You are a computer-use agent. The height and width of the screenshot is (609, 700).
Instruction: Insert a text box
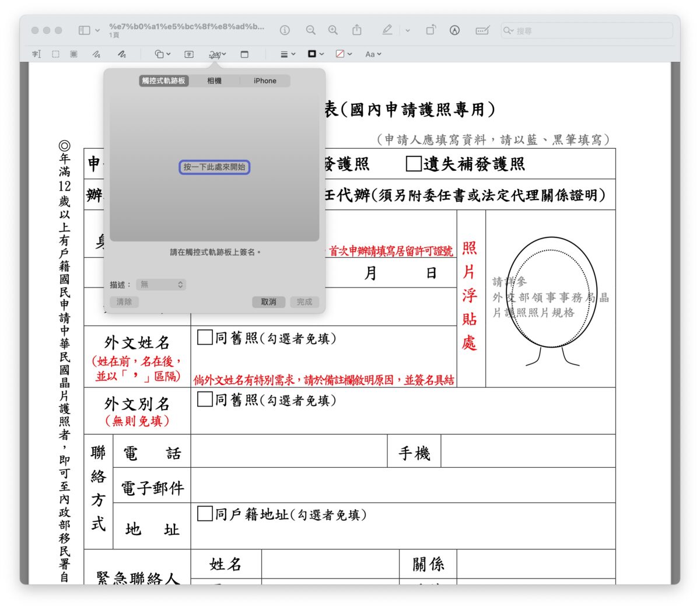(x=189, y=54)
